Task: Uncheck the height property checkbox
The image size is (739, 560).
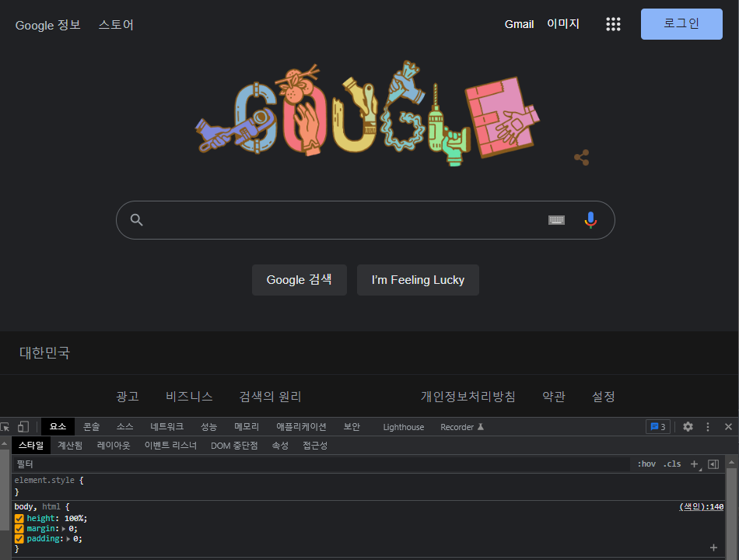Action: tap(19, 519)
